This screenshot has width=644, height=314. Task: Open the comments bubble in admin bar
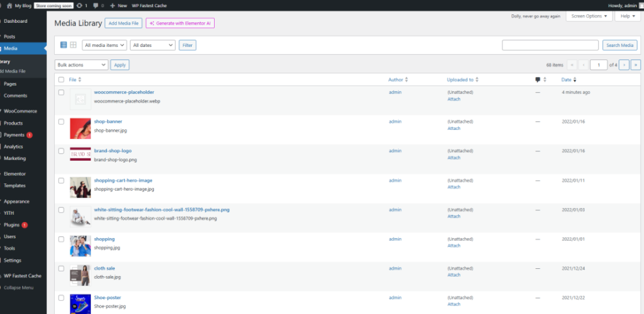pos(96,6)
